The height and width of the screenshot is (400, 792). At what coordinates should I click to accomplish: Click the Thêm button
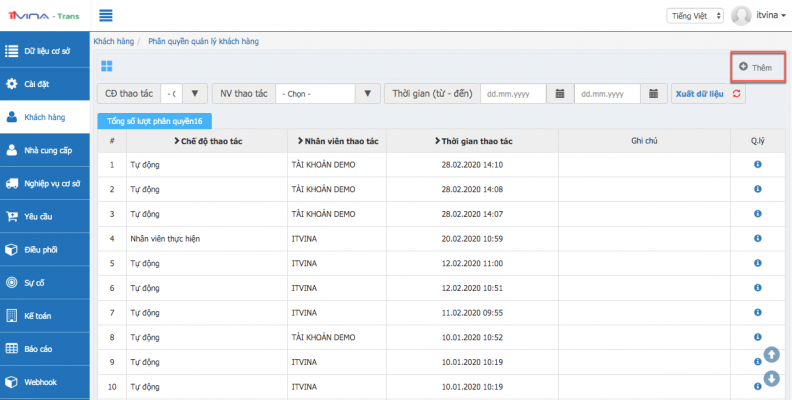(x=756, y=67)
